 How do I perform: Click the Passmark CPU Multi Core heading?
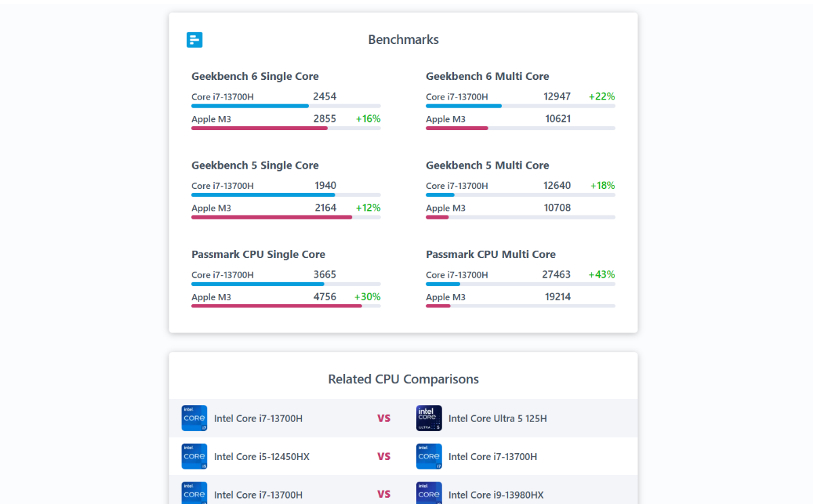point(491,255)
